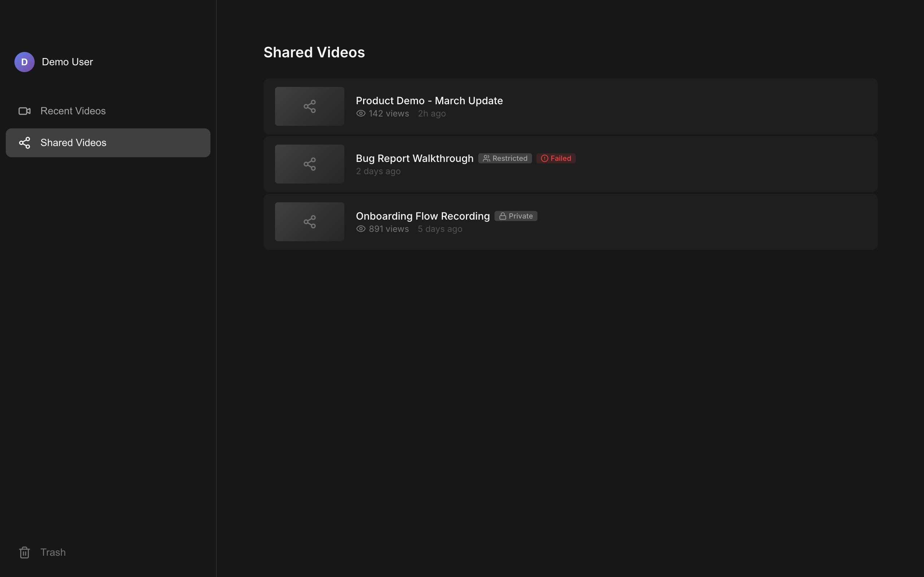Screen dimensions: 924x577
Task: Click the people icon on the Restricted badge
Action: (x=487, y=158)
